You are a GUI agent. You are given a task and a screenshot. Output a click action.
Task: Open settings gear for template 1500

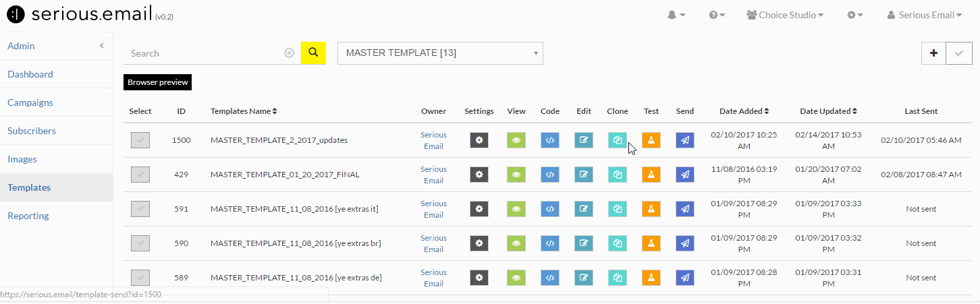pyautogui.click(x=479, y=140)
